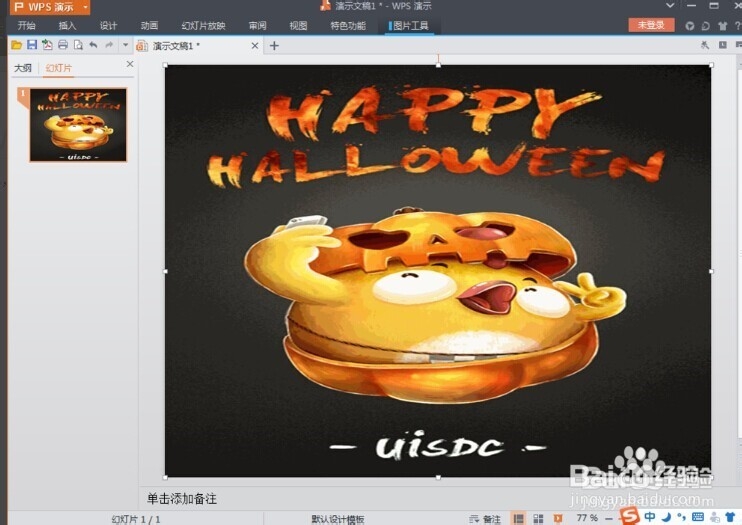Viewport: 742px width, 525px height.
Task: Open the 动画 ribbon tab
Action: [x=149, y=26]
